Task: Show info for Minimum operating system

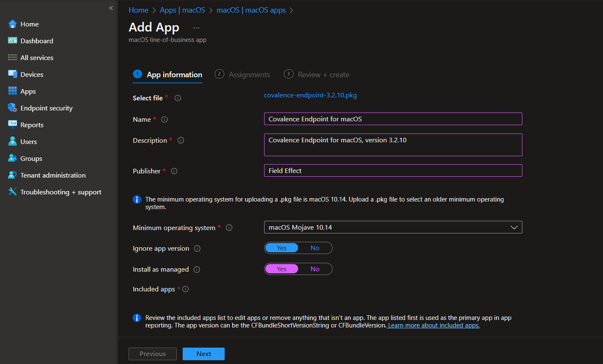Action: 229,228
